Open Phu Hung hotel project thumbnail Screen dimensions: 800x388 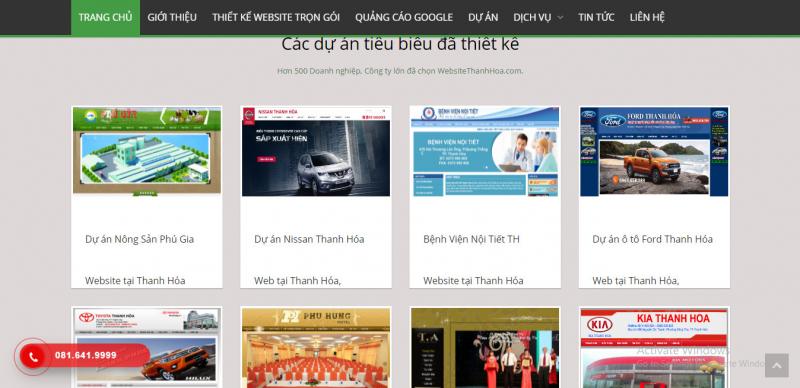point(316,348)
